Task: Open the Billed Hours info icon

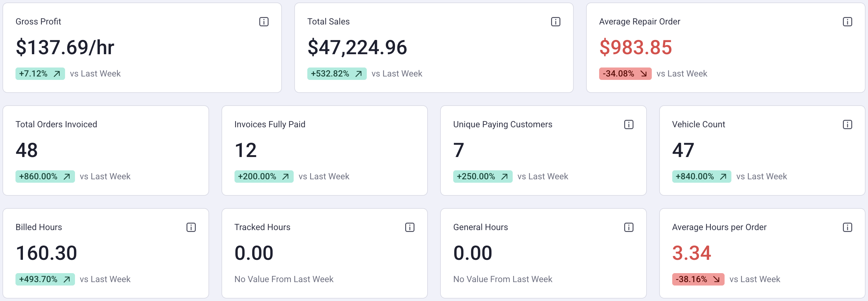Action: pos(191,227)
